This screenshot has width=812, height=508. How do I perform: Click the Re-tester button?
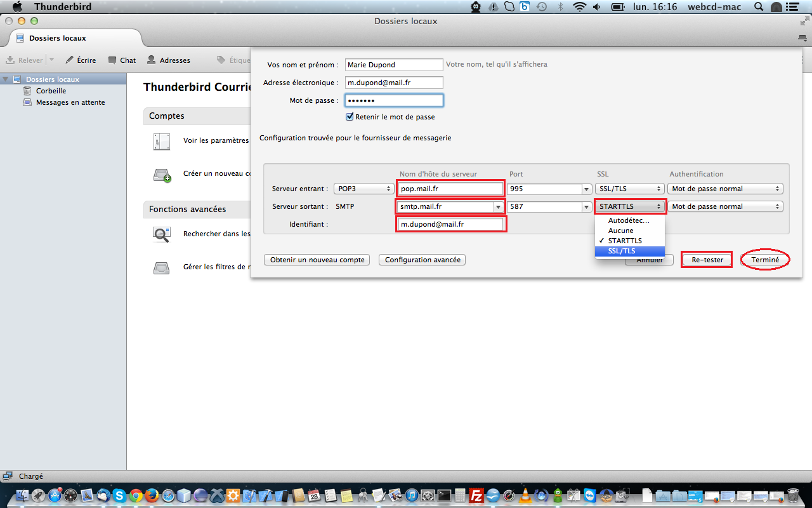pyautogui.click(x=707, y=260)
